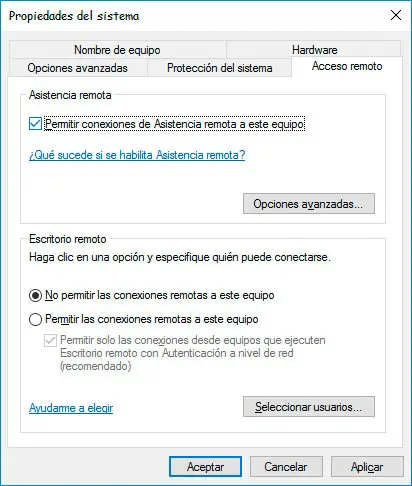The height and width of the screenshot is (486, 412).
Task: Toggle the Autenticación a nivel de red checkbox
Action: tap(50, 341)
